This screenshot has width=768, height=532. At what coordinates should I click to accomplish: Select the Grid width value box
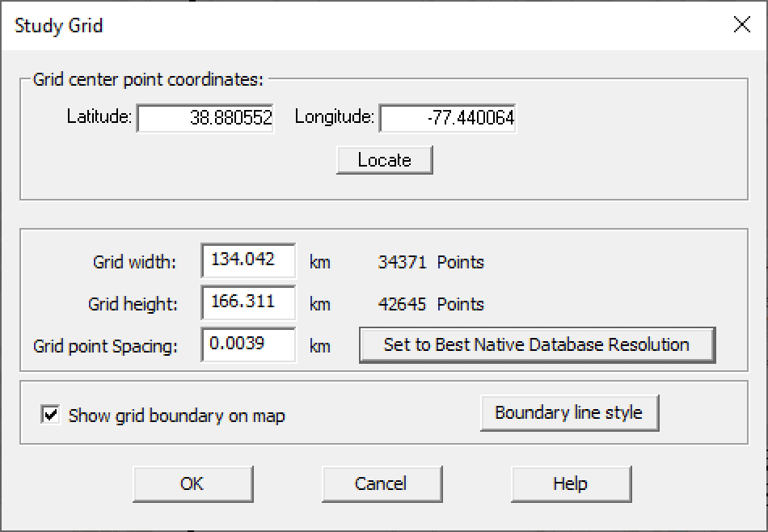click(x=247, y=261)
